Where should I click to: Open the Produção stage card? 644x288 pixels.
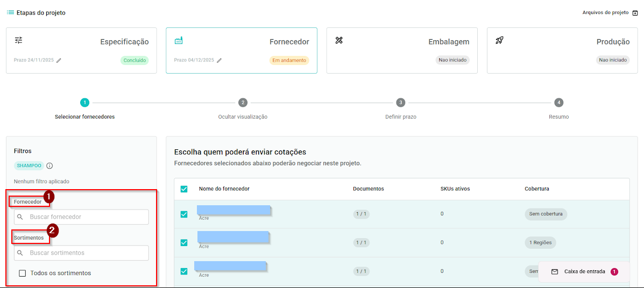[562, 50]
